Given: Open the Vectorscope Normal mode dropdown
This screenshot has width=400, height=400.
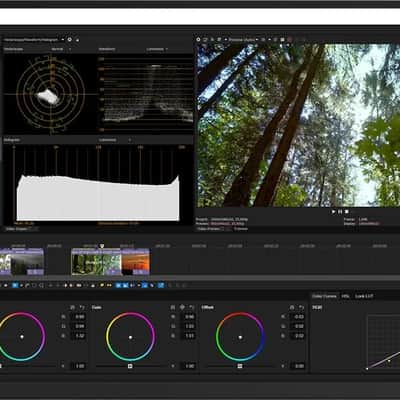Looking at the screenshot, I should [61, 49].
